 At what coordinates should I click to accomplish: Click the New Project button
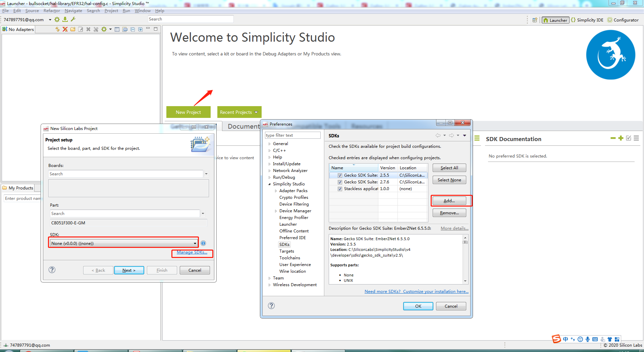tap(189, 112)
